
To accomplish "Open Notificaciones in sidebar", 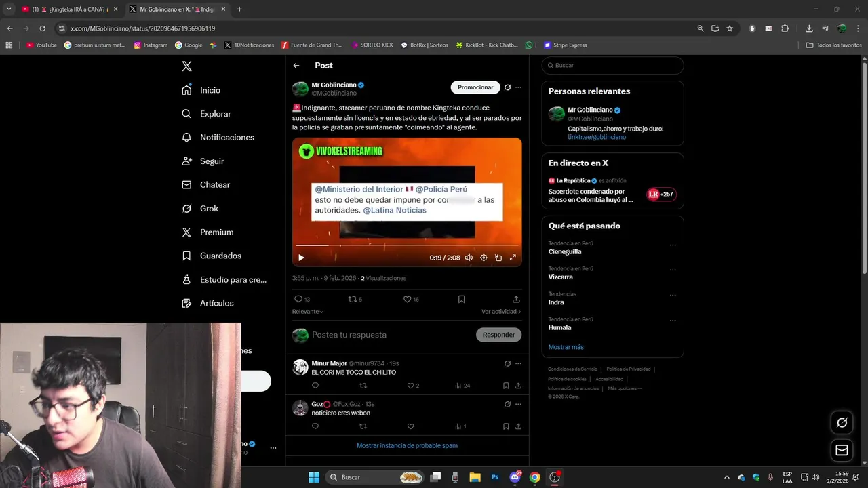I will (218, 137).
